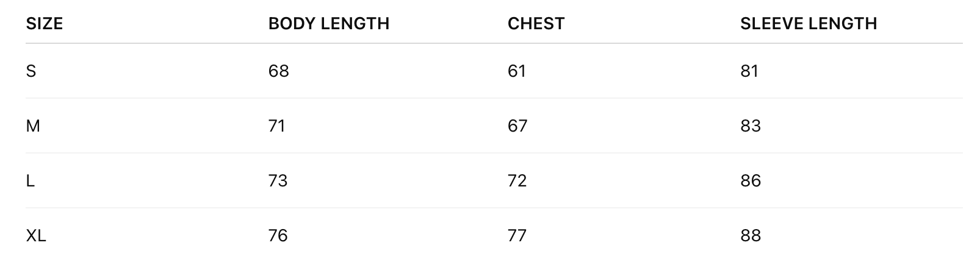Click sleeve length value 83
This screenshot has height=262, width=980.
tap(750, 126)
